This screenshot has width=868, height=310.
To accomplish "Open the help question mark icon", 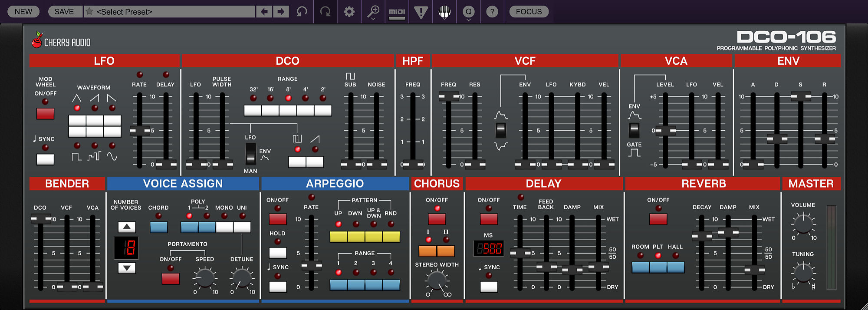I will tap(492, 12).
